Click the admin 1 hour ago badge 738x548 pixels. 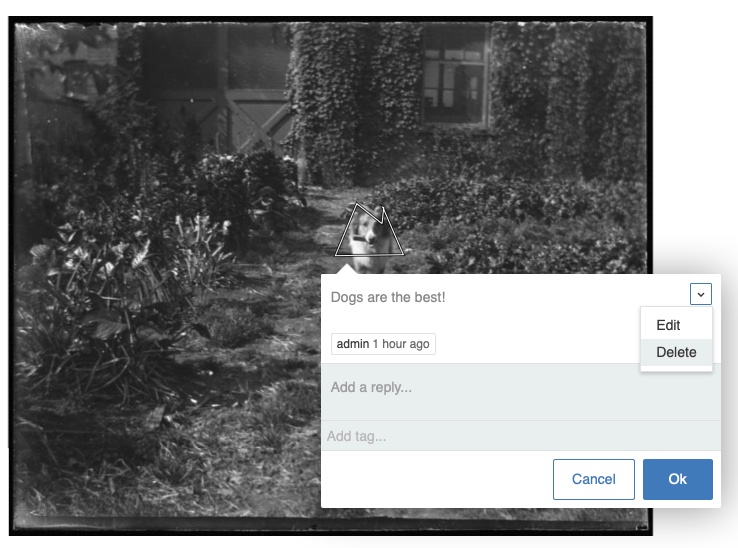383,344
